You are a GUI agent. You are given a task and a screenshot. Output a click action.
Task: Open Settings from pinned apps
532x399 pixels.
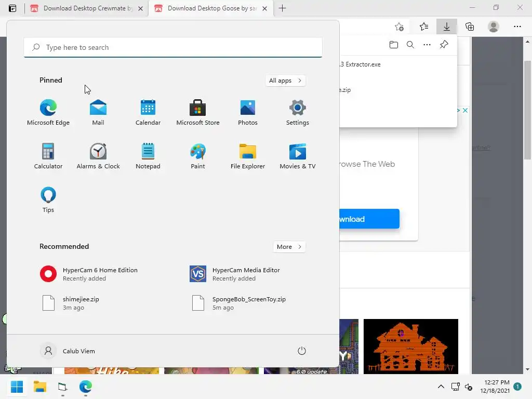(x=298, y=113)
